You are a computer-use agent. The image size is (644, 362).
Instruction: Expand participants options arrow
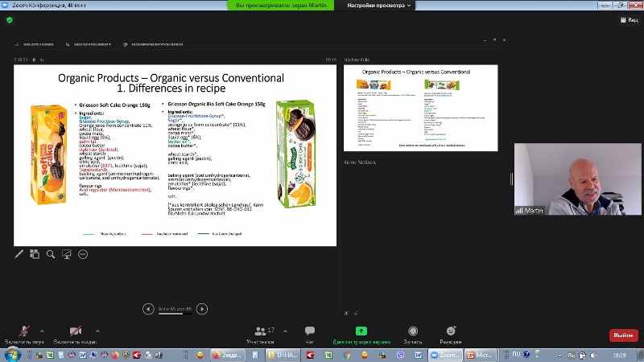pos(285,331)
